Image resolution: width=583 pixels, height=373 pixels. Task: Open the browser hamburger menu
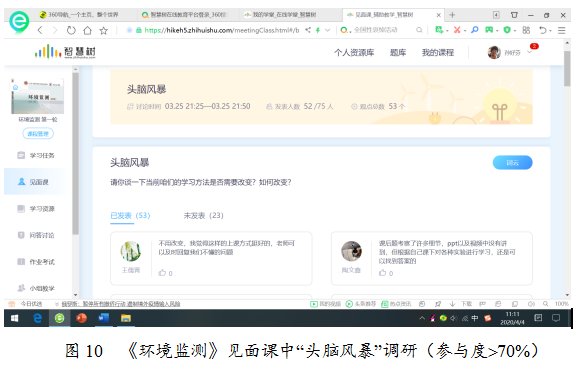point(561,30)
